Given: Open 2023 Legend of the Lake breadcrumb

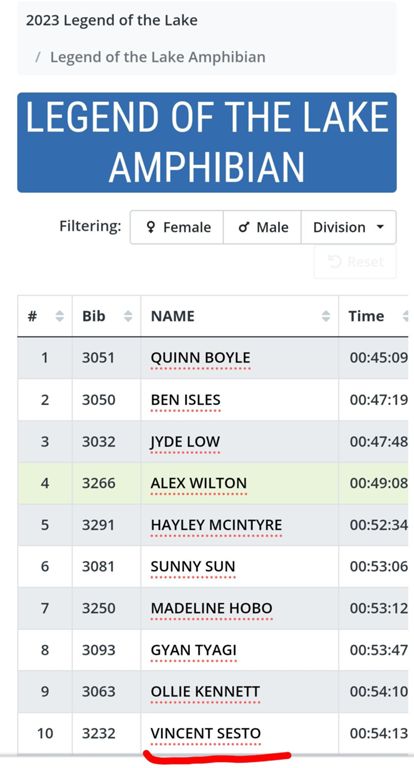Looking at the screenshot, I should point(112,21).
